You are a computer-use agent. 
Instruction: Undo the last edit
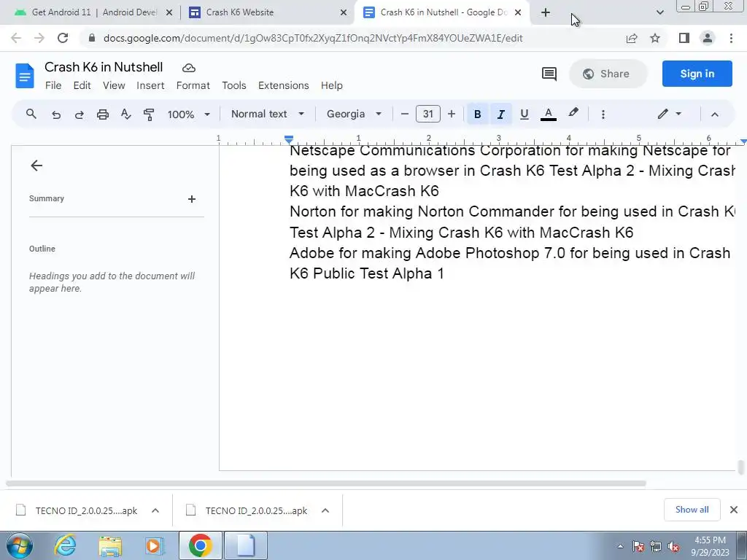pyautogui.click(x=55, y=114)
